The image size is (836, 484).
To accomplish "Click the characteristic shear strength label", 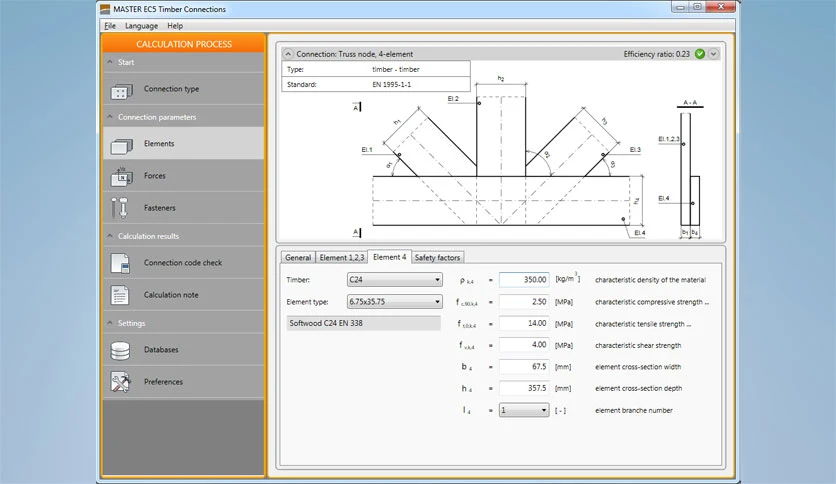I will 638,345.
